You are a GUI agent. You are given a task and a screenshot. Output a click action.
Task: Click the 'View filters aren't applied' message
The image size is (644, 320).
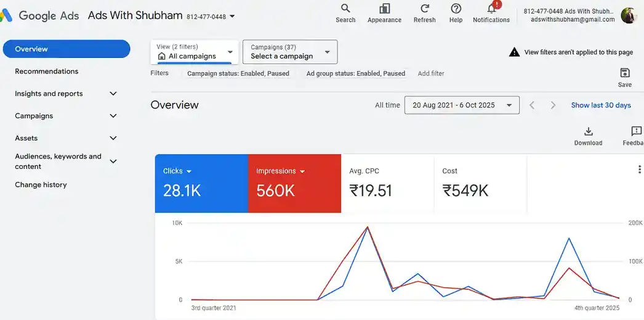(579, 52)
